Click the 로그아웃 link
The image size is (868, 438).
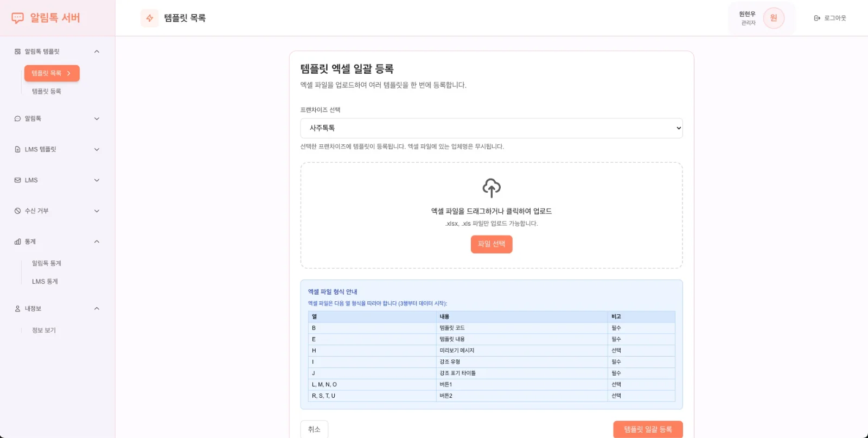point(830,18)
